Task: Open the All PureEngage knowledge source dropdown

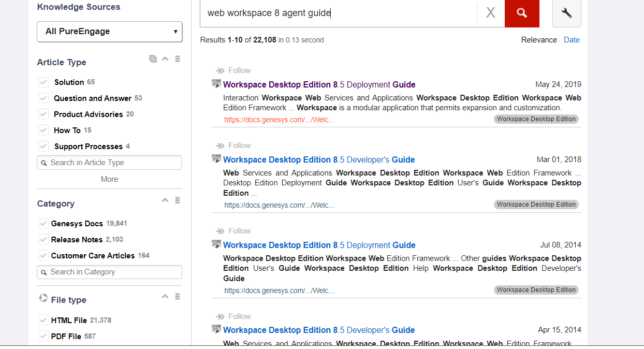Action: click(x=110, y=32)
